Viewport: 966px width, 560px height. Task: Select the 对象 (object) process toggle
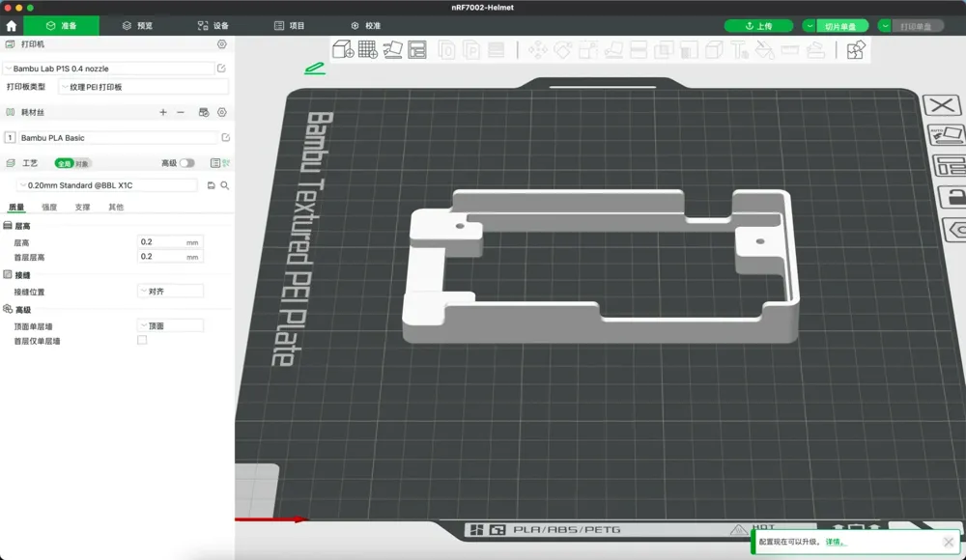coord(82,163)
